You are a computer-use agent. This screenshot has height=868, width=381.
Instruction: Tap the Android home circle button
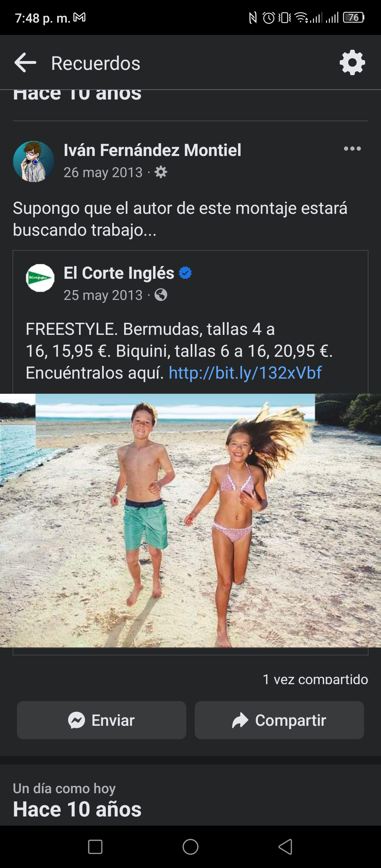tap(190, 847)
